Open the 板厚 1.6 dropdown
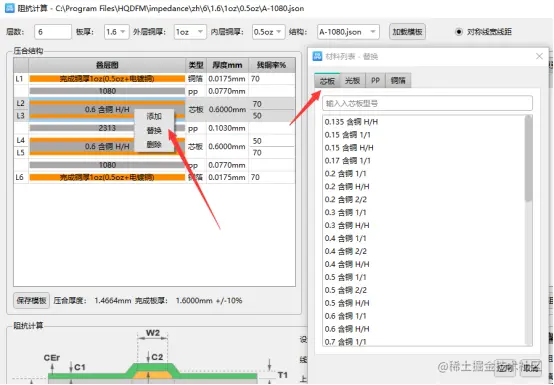Viewport: 554px width, 385px height. [116, 32]
